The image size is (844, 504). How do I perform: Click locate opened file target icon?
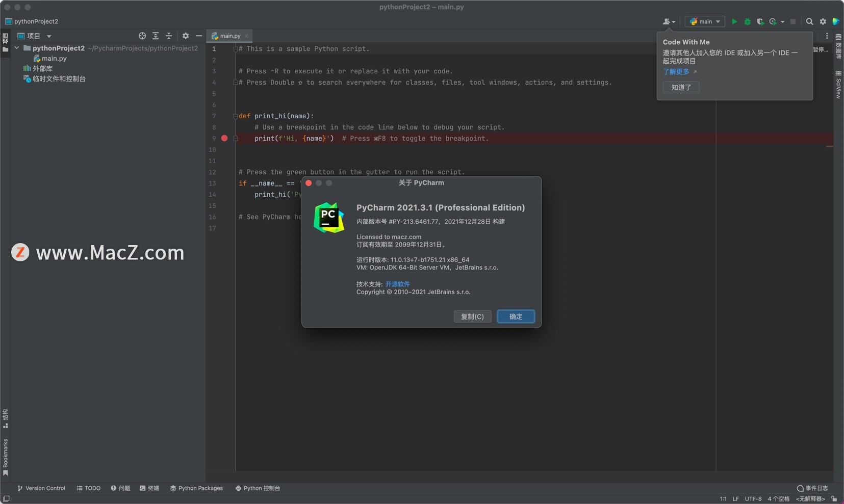click(x=142, y=36)
